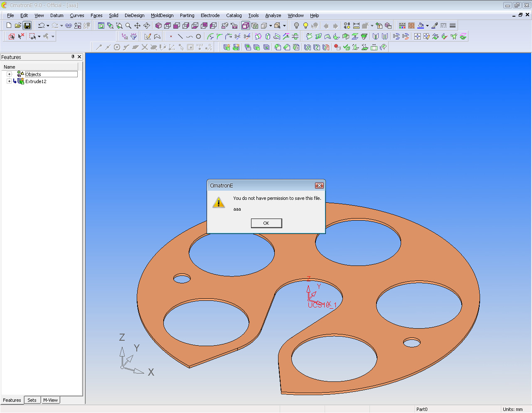Image resolution: width=532 pixels, height=413 pixels.
Task: Click the solid shaded isometric cube icon
Action: (x=158, y=25)
